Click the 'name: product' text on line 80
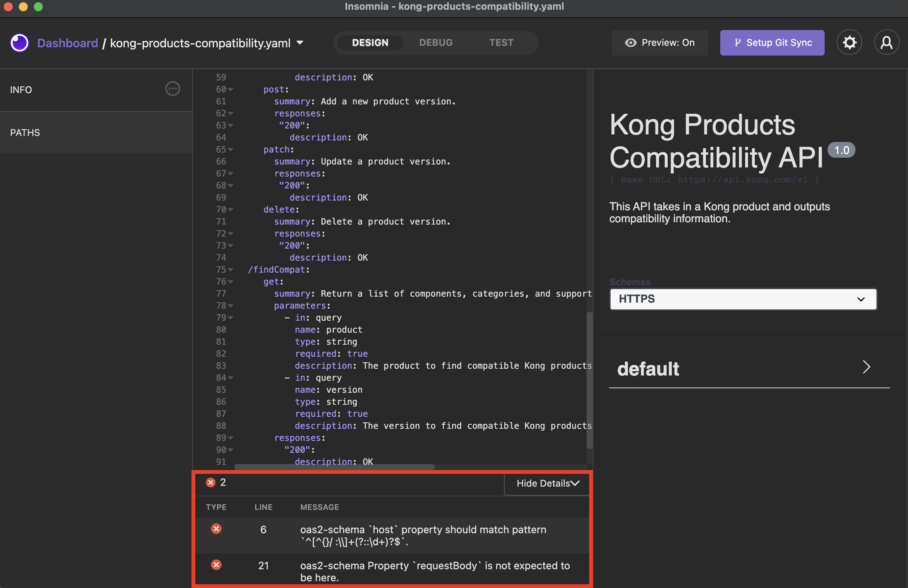 (329, 330)
